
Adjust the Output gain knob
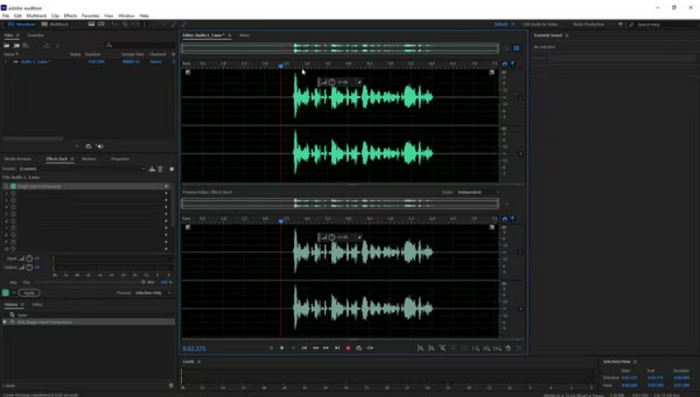(x=29, y=267)
